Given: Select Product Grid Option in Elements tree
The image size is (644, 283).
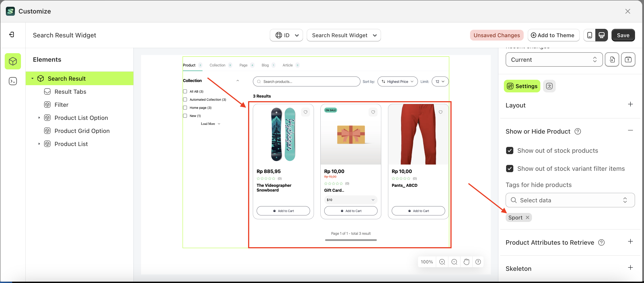Looking at the screenshot, I should (82, 131).
